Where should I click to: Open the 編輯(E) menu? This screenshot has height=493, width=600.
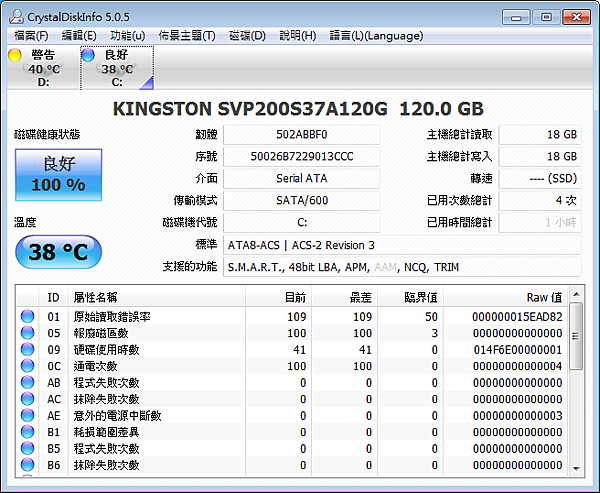tap(79, 36)
